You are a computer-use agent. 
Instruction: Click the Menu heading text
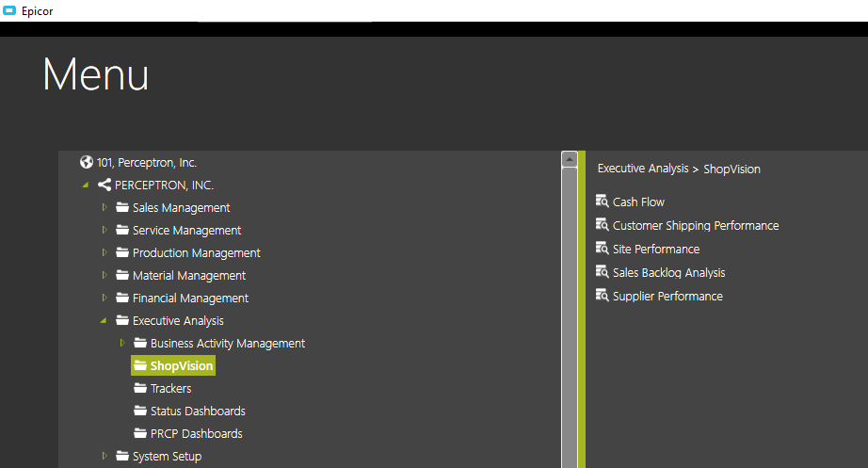(96, 74)
